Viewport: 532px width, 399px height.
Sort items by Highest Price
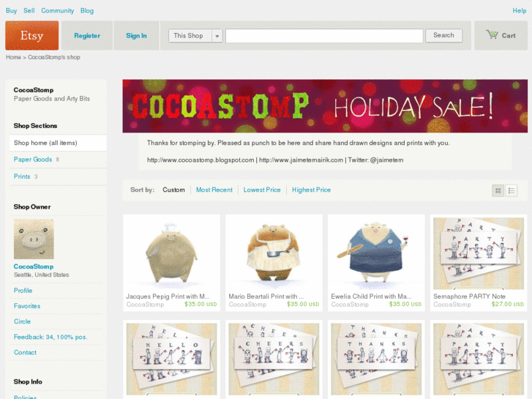click(312, 190)
